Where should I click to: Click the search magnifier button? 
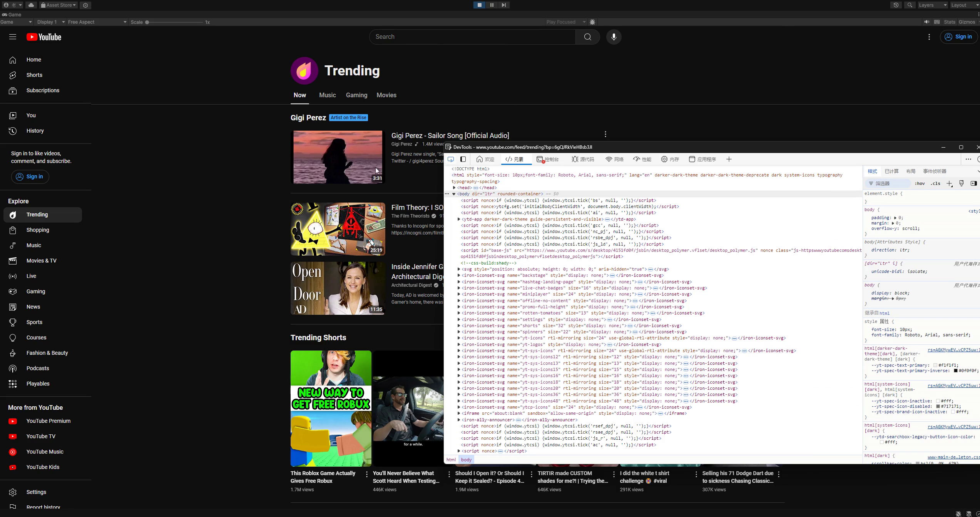(x=587, y=37)
